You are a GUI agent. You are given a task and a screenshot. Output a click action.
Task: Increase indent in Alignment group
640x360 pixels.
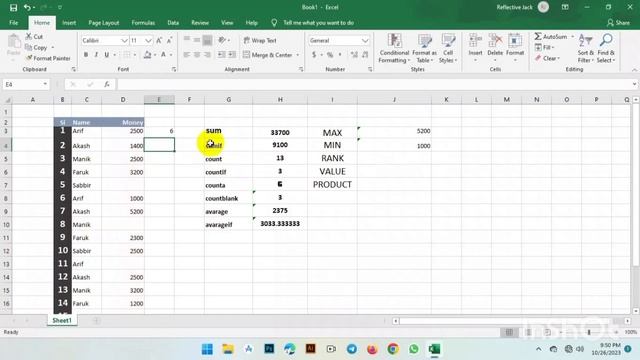pos(232,55)
